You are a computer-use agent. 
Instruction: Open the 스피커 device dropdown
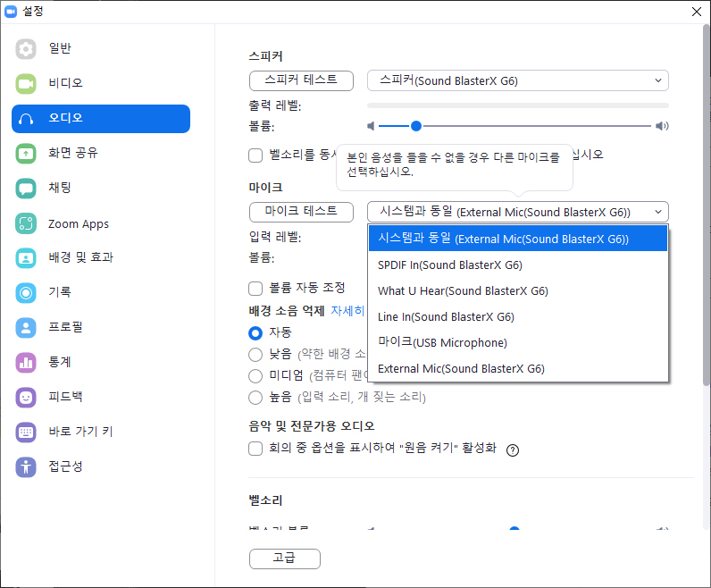pos(518,80)
